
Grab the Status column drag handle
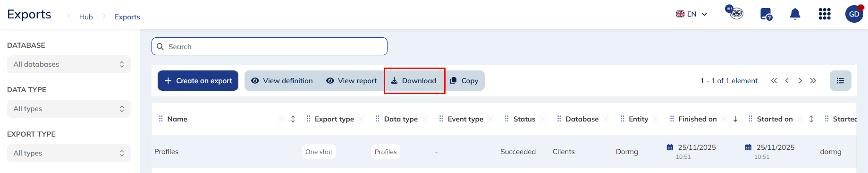click(506, 119)
